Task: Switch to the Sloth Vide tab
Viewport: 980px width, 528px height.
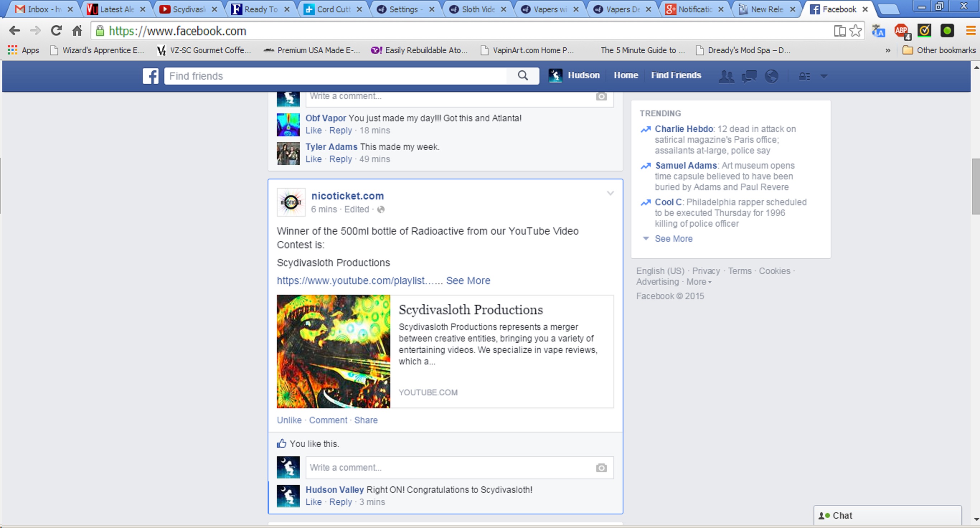Action: tap(477, 9)
